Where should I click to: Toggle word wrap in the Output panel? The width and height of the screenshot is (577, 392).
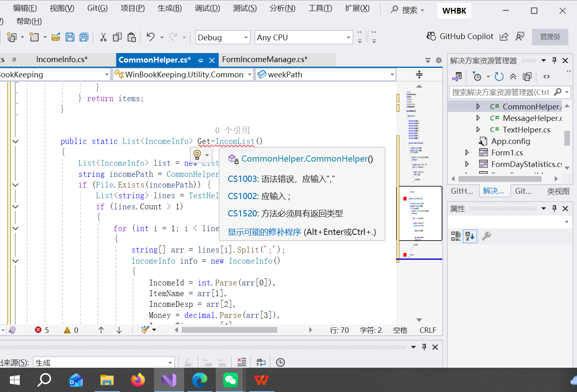[261, 362]
